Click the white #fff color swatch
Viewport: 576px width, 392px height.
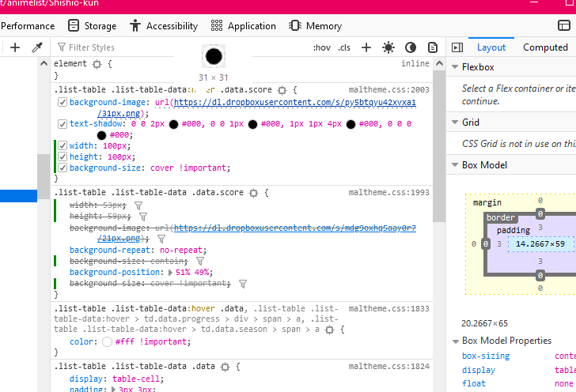pyautogui.click(x=108, y=342)
